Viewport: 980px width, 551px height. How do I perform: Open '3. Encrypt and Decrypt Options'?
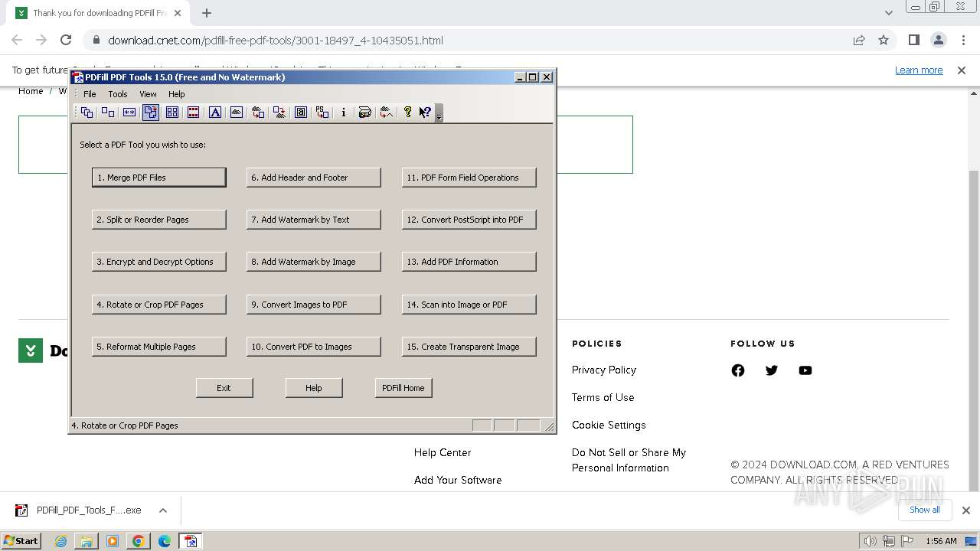(159, 262)
